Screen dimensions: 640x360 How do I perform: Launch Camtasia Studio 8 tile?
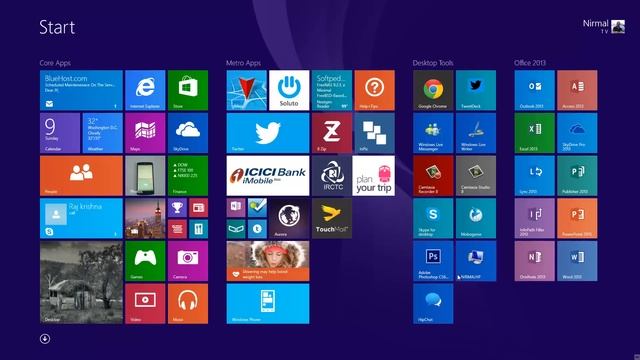click(x=476, y=176)
